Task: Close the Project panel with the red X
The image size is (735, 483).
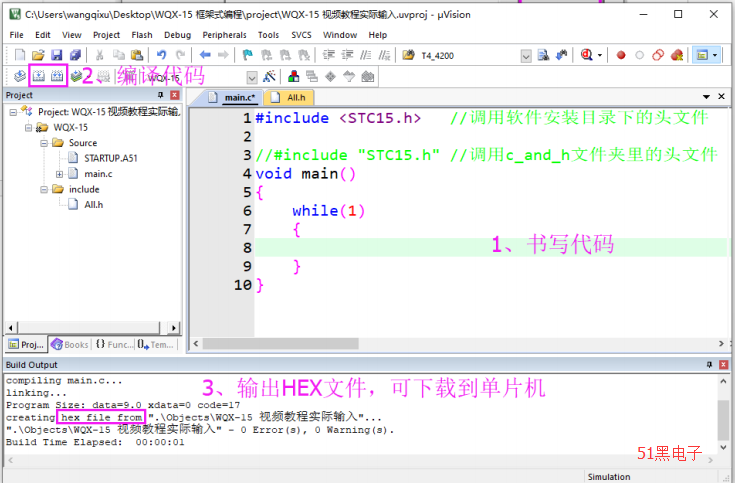Action: (175, 95)
